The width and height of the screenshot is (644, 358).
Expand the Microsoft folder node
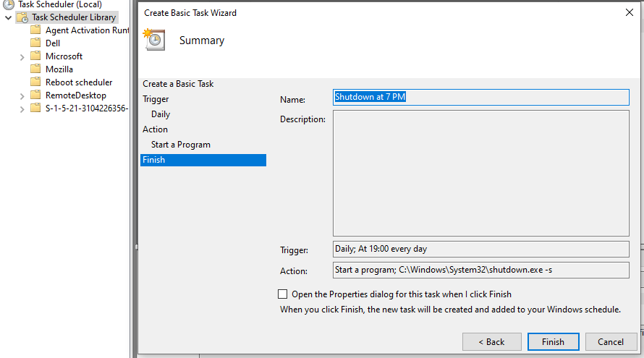(x=22, y=57)
